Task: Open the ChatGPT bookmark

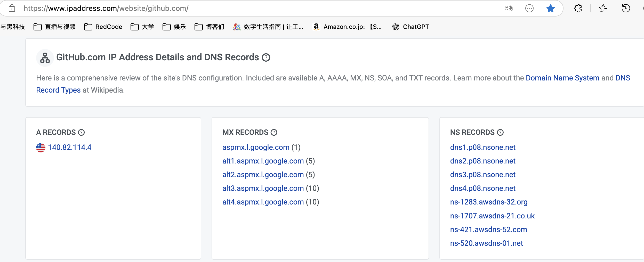Action: tap(410, 27)
